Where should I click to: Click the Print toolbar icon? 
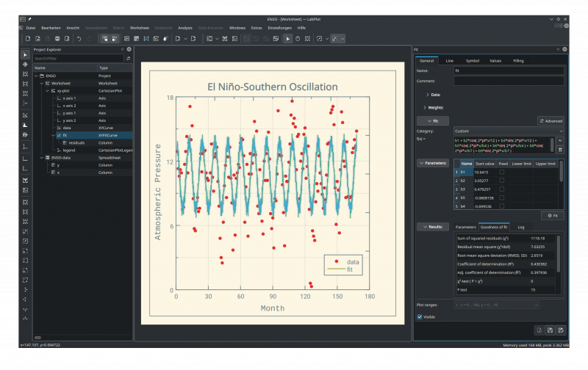point(57,39)
